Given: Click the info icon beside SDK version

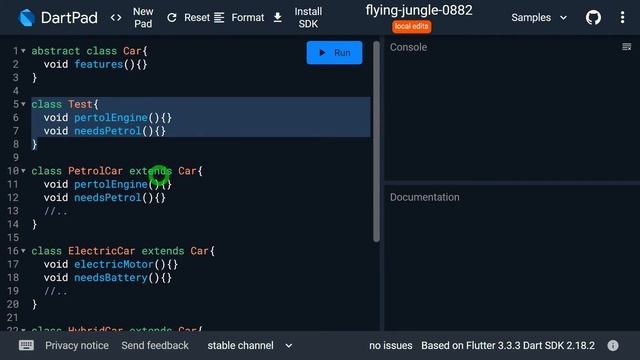Looking at the screenshot, I should [x=613, y=345].
